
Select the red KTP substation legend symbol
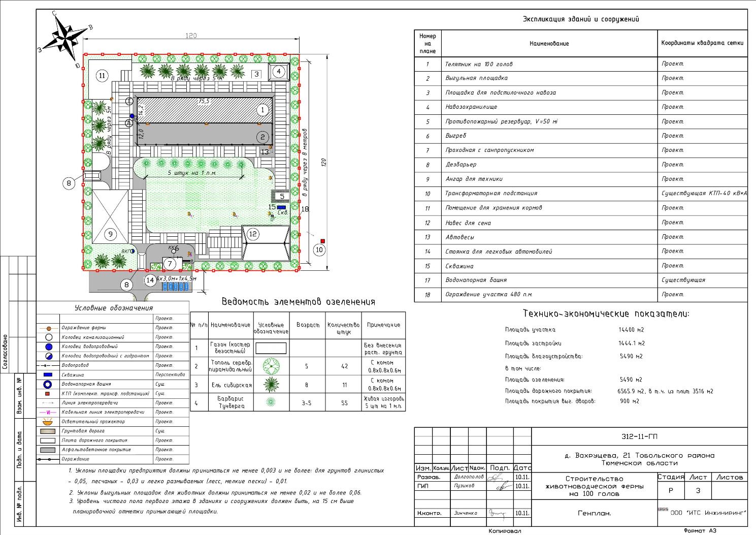tap(48, 394)
